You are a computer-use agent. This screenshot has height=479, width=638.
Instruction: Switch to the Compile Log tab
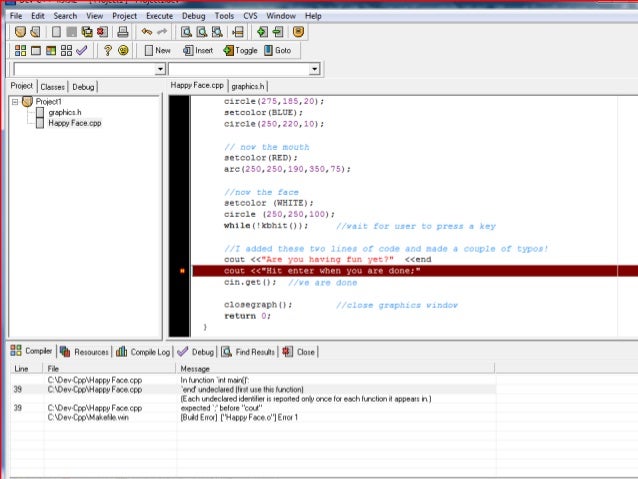(x=143, y=352)
